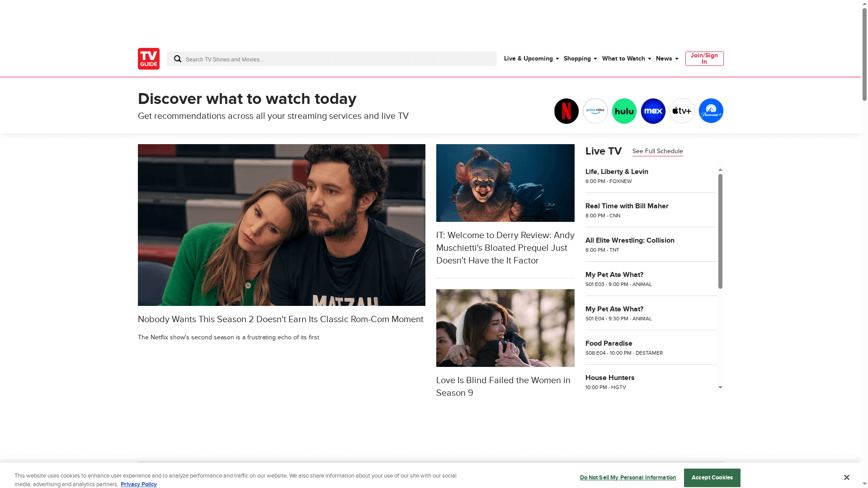Viewport: 868px width, 488px height.
Task: Click the article subtitle about Netflix show
Action: click(x=228, y=338)
